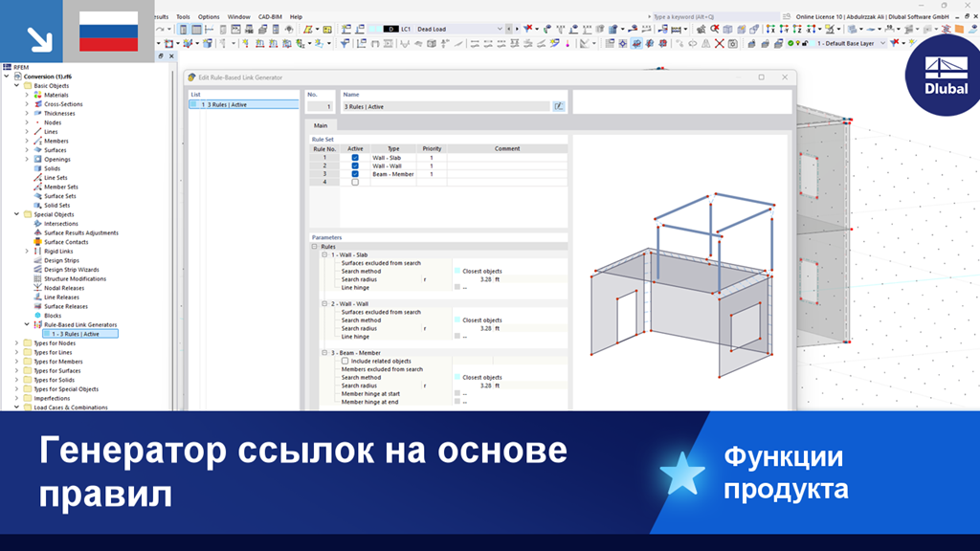
Task: Uncheck Active for rule 1 Wall - Slab
Action: coord(355,158)
